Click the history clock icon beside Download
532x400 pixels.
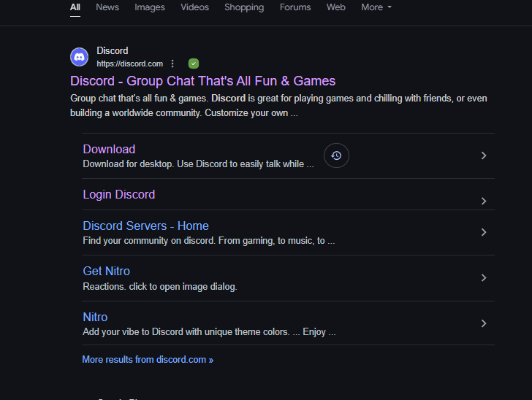[x=336, y=155]
